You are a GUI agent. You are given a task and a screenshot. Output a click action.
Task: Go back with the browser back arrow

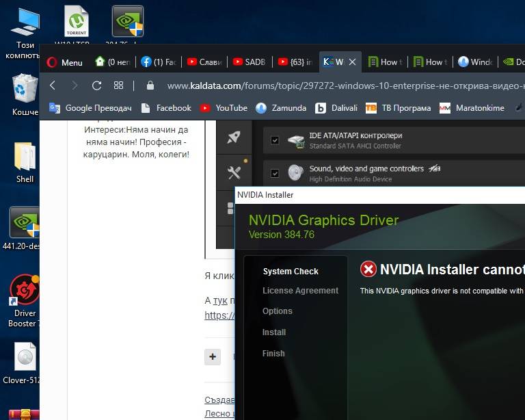tap(53, 86)
